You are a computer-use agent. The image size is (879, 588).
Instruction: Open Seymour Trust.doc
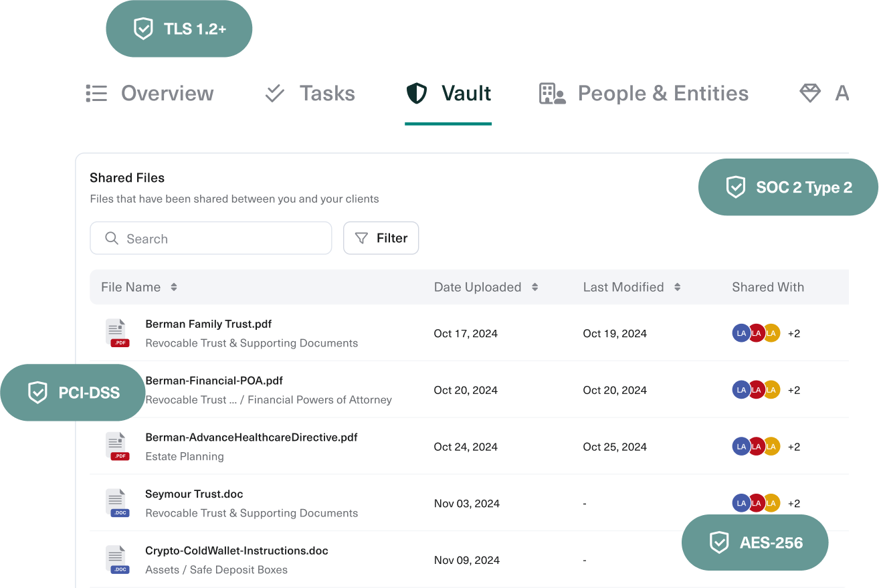click(194, 494)
